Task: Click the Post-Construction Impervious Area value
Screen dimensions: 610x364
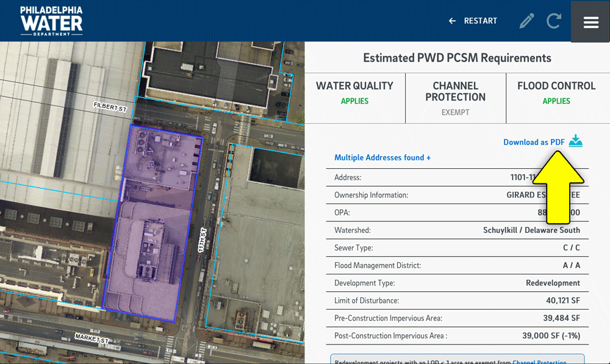Action: tap(546, 336)
